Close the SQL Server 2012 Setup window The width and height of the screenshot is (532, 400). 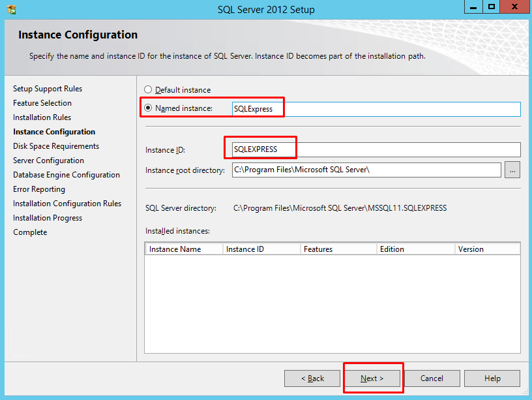click(514, 7)
